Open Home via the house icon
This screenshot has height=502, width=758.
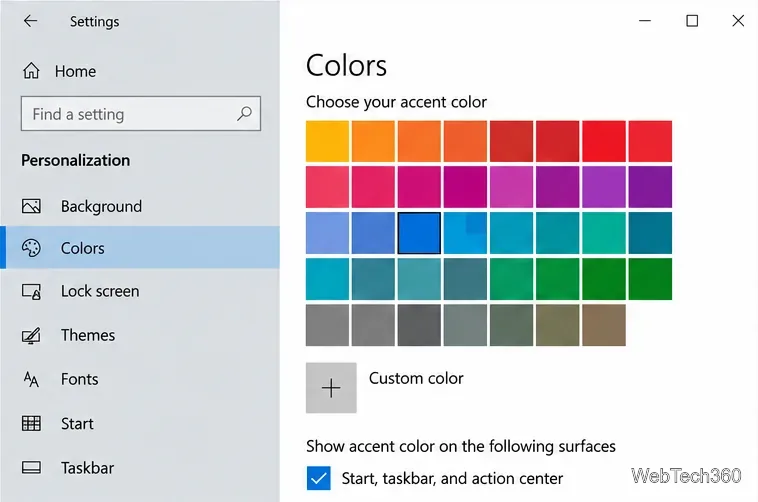coord(31,71)
